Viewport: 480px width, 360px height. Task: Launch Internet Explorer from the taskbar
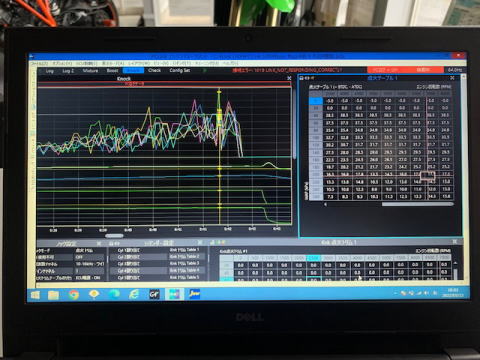point(134,294)
